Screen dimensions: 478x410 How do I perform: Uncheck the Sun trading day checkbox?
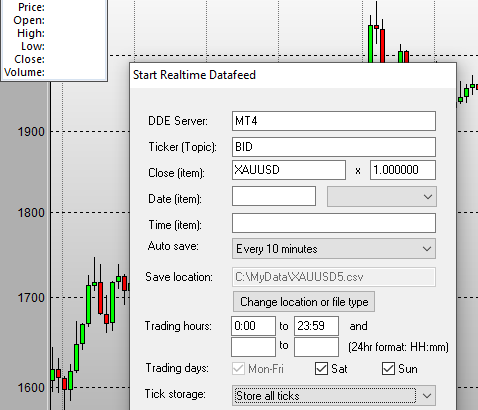click(x=388, y=369)
